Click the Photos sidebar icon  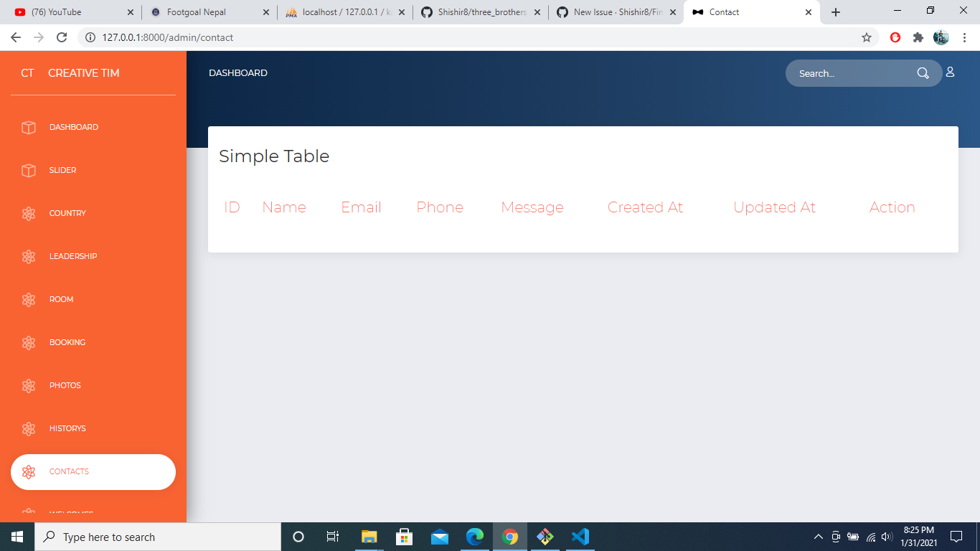(x=29, y=385)
